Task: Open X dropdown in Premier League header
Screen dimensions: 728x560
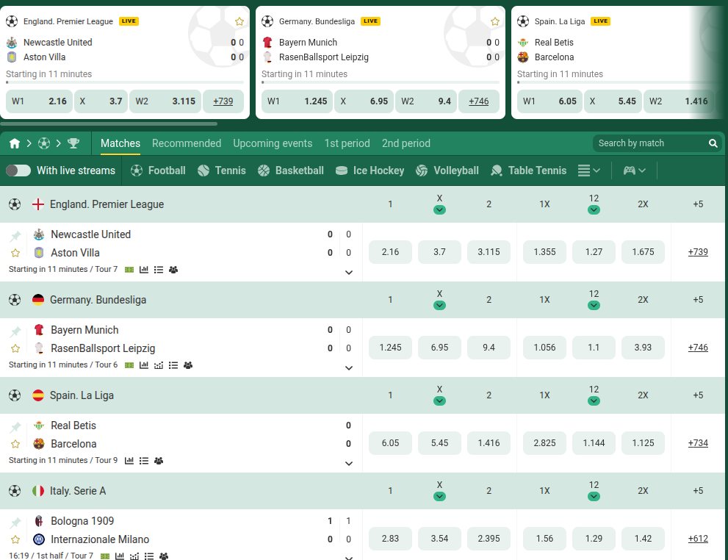Action: [x=439, y=210]
